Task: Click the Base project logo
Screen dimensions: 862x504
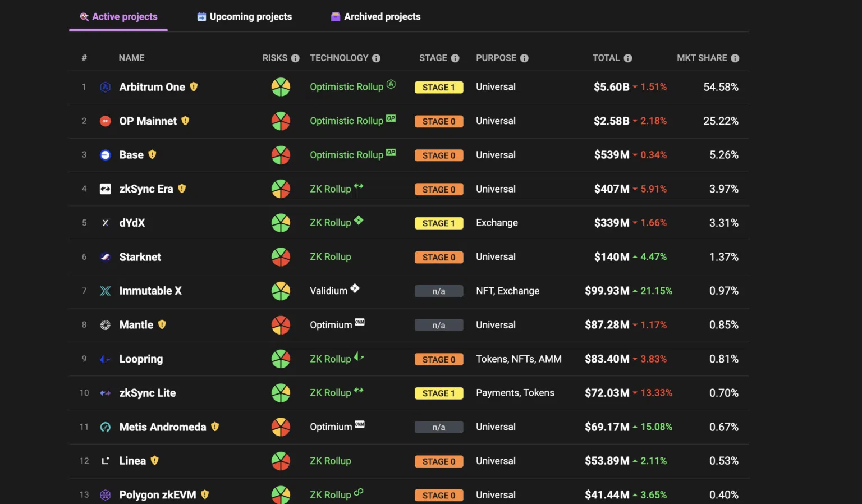Action: [x=105, y=155]
